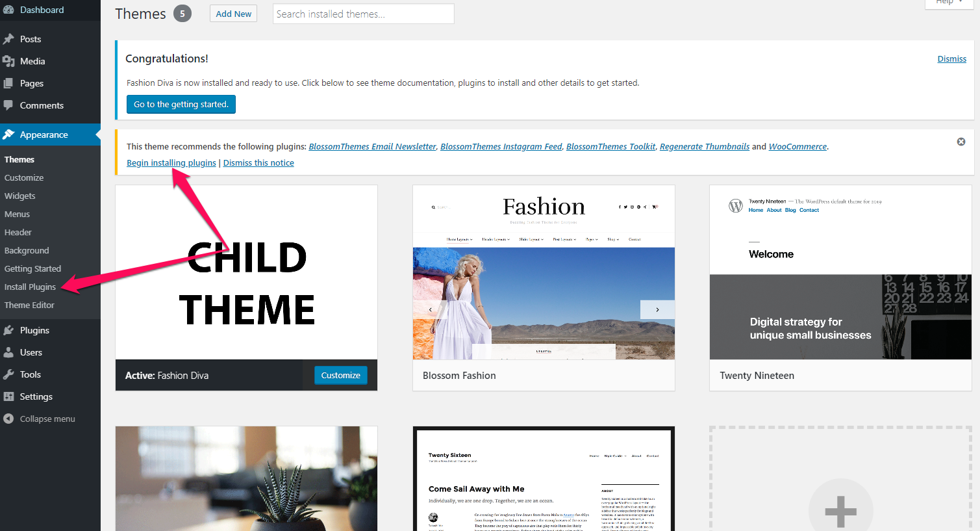This screenshot has width=980, height=531.
Task: Open Getting Started in the sidebar
Action: click(32, 268)
